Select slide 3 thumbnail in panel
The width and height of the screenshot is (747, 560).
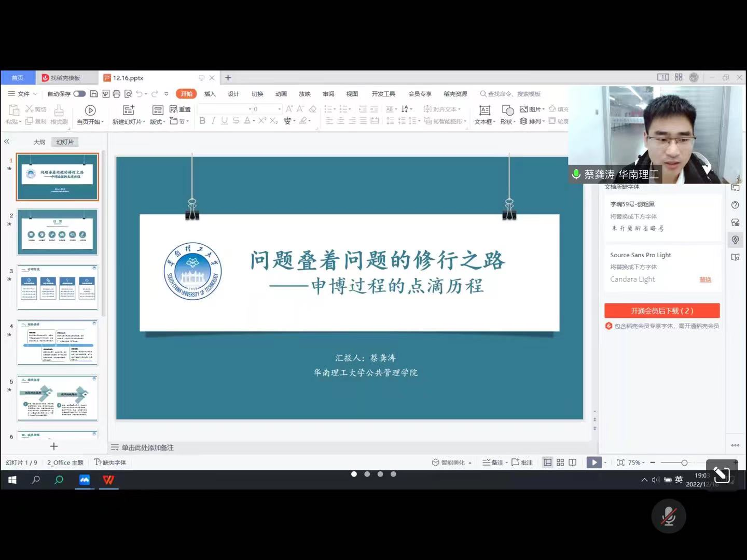click(57, 288)
